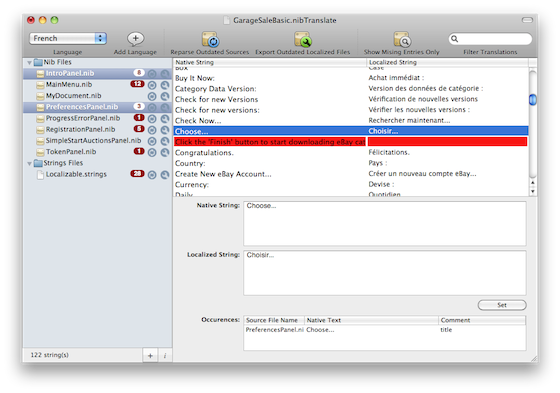The image size is (560, 393).
Task: Click inside the Native String text box
Action: pos(385,224)
